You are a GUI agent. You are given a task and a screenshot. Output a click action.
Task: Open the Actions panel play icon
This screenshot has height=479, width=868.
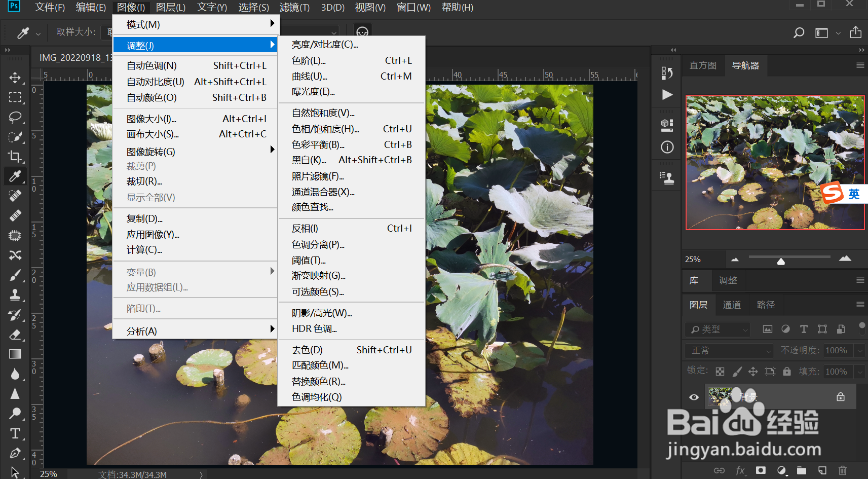[667, 95]
